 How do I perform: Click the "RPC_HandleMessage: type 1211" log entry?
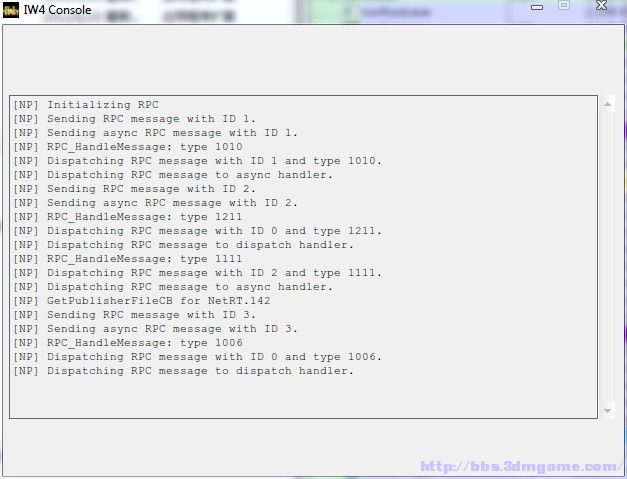coord(128,217)
